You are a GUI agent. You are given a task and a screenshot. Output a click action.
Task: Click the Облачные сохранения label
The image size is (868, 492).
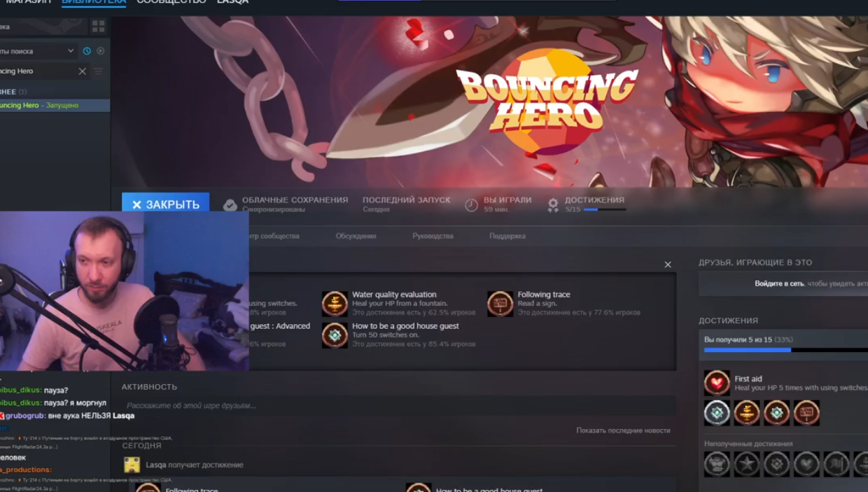295,200
